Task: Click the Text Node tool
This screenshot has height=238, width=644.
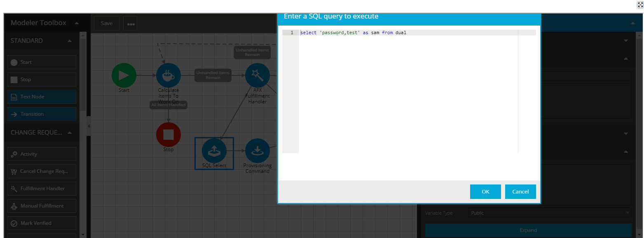Action: point(41,96)
